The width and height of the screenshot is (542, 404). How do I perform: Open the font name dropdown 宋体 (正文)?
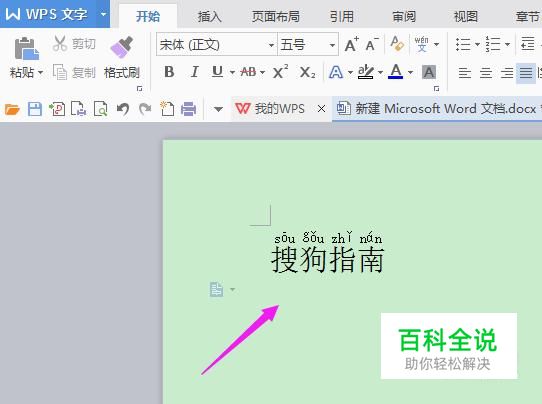coord(271,45)
